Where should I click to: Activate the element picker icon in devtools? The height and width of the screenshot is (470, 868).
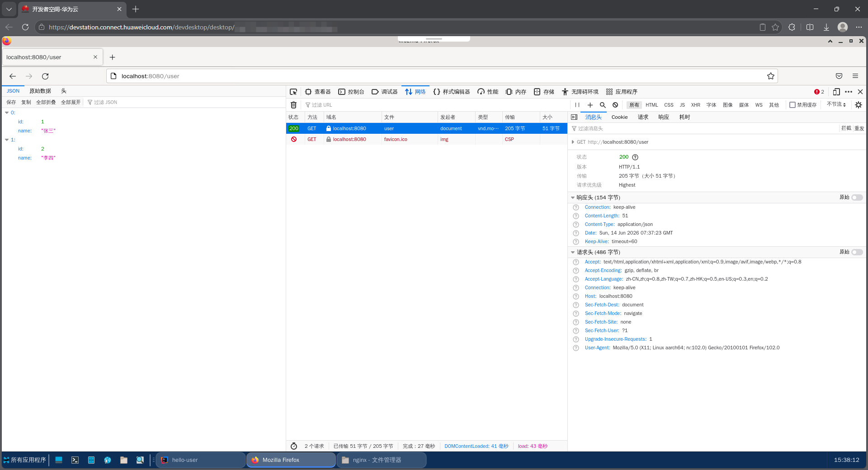click(x=293, y=92)
